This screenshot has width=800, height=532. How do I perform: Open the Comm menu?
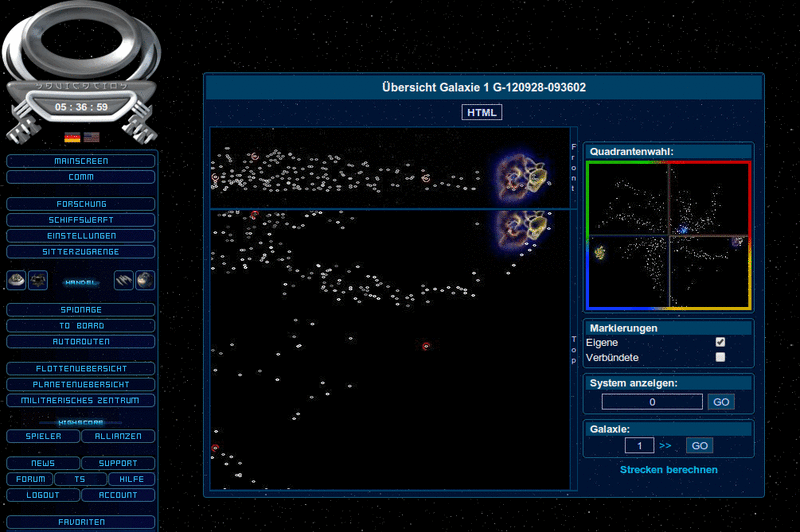[x=81, y=177]
